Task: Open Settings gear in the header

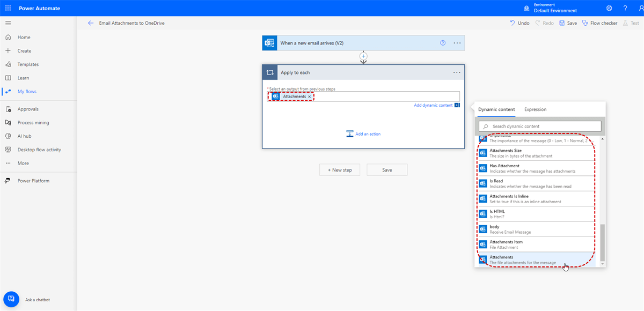Action: [x=609, y=8]
